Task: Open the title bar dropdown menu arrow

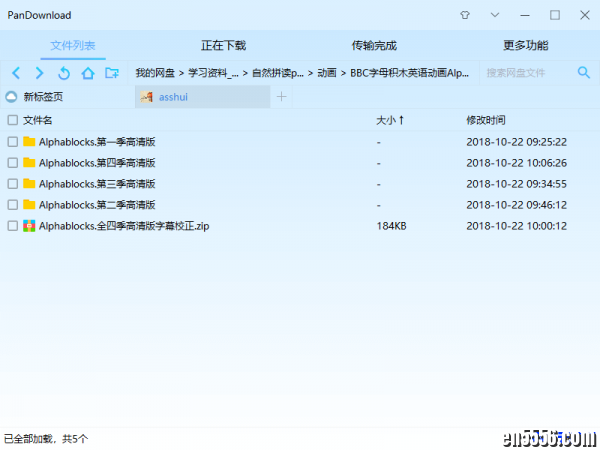Action: (494, 15)
